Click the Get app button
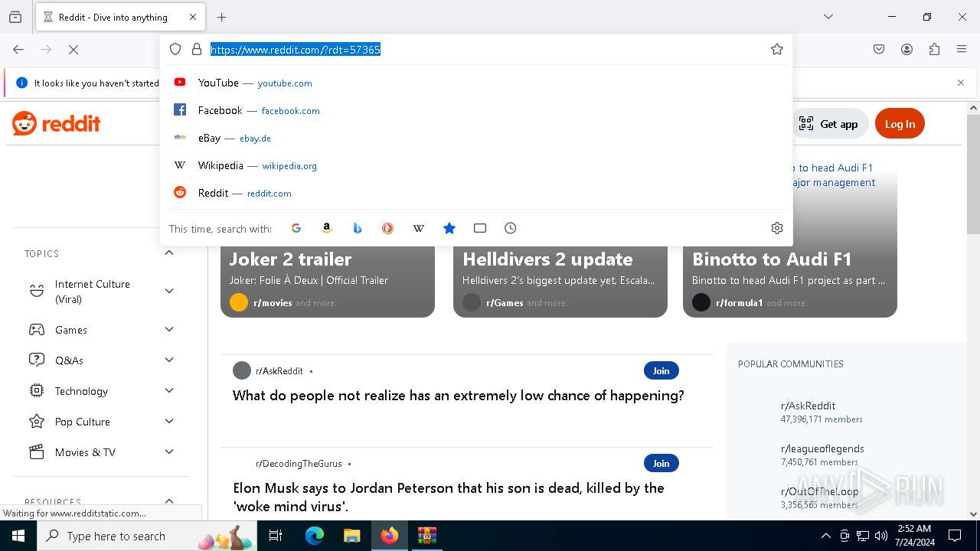Image resolution: width=980 pixels, height=551 pixels. [x=828, y=124]
